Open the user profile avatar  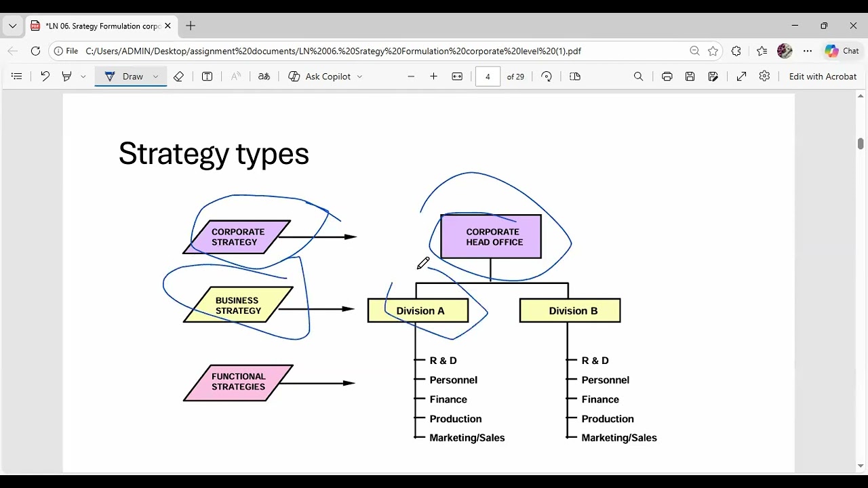(x=785, y=51)
